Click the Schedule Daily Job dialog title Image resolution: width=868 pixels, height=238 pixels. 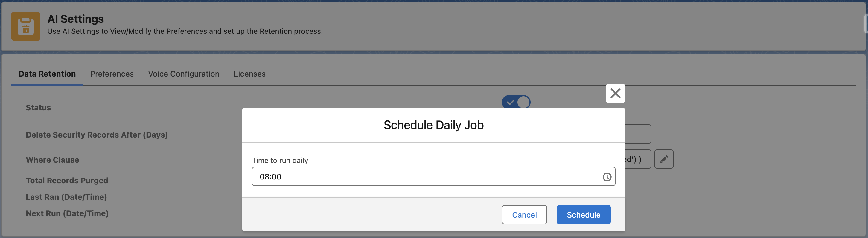point(433,125)
